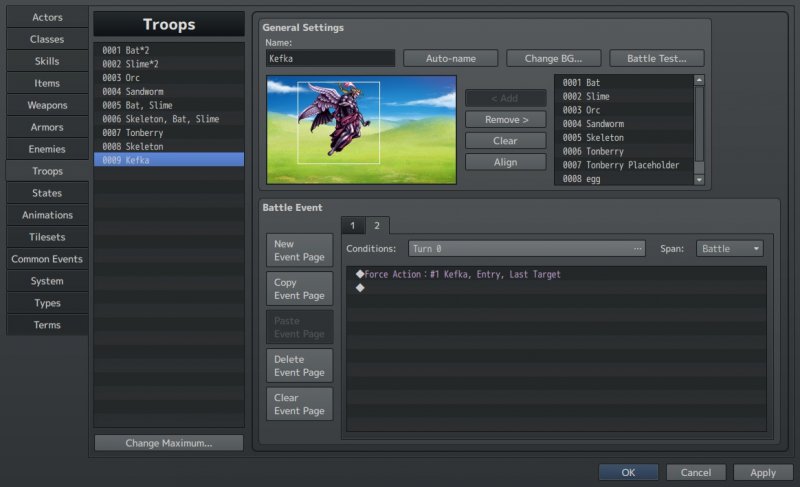The width and height of the screenshot is (800, 487).
Task: Switch to the Enemies tab
Action: pos(47,149)
